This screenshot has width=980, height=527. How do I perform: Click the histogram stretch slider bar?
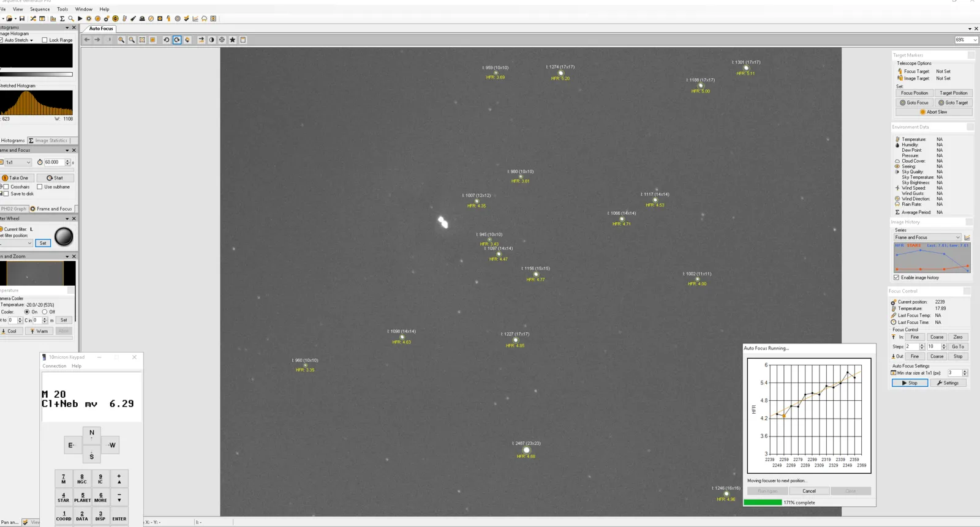point(36,74)
